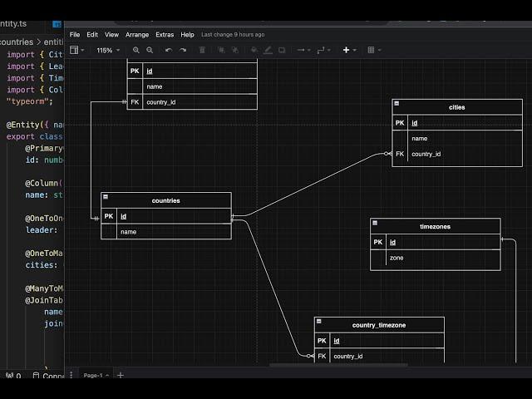The image size is (532, 399).
Task: Select PK id row in cities table
Action: click(457, 123)
